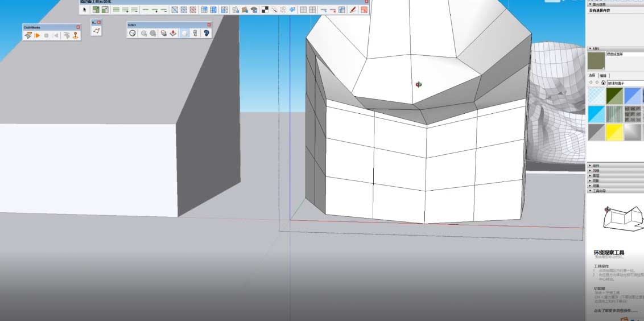Click the SUbD subdivision toggle circle icon
This screenshot has width=644, height=321.
click(133, 34)
